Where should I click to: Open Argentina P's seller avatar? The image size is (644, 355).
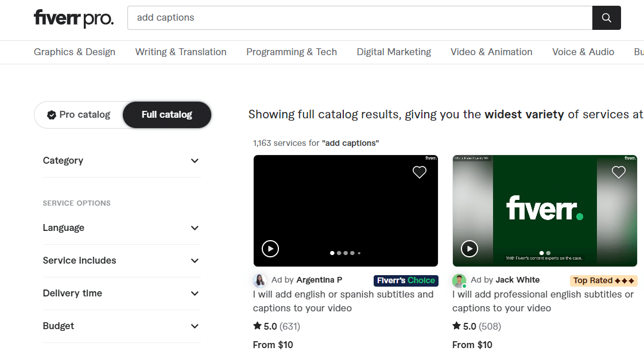(x=260, y=280)
